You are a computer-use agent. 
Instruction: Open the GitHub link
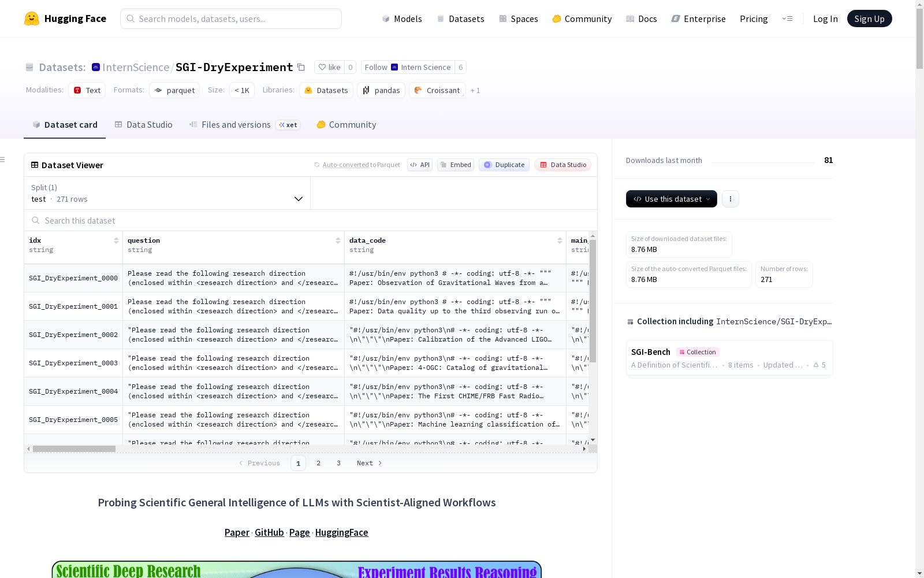(x=269, y=532)
